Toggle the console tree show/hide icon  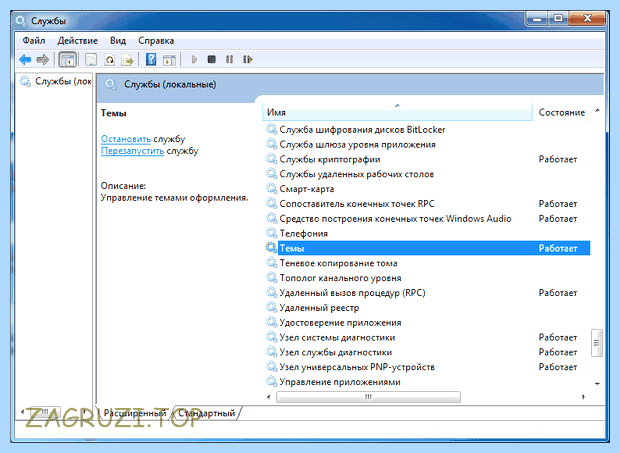68,60
